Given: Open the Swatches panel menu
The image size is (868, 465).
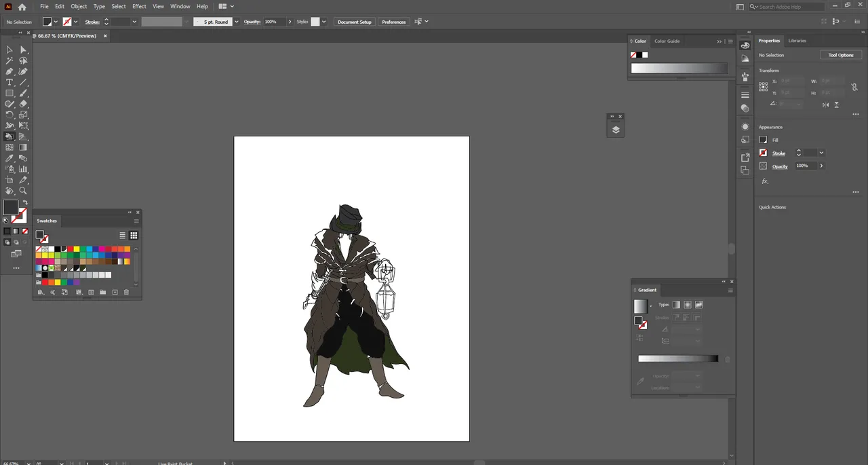Looking at the screenshot, I should (136, 221).
